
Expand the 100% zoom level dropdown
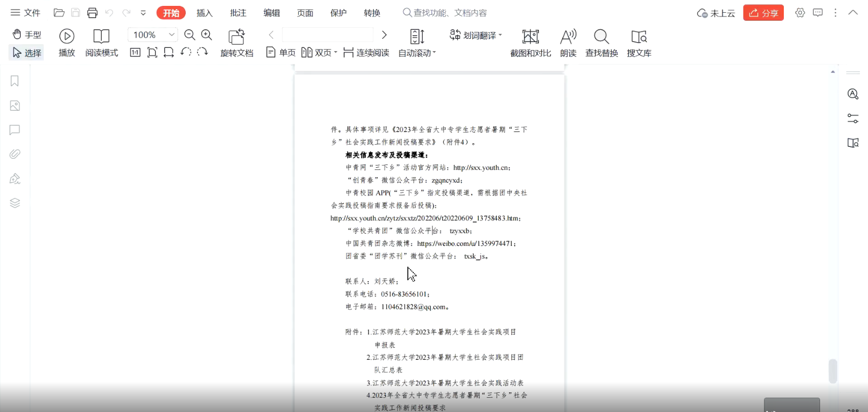[171, 35]
